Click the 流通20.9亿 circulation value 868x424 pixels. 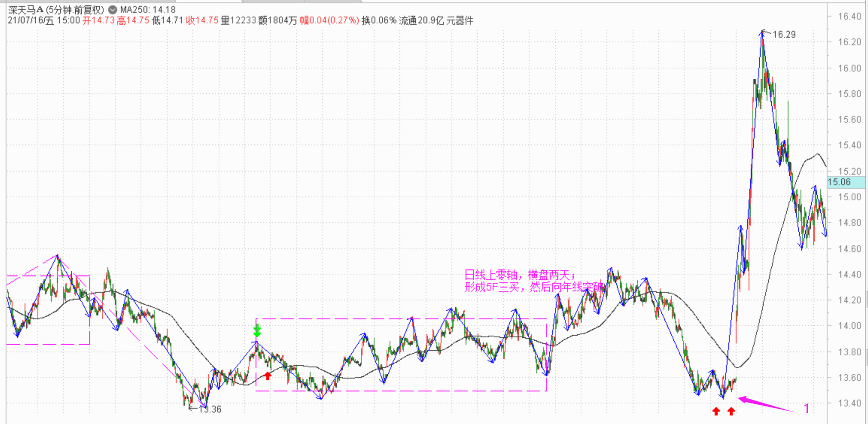click(421, 21)
